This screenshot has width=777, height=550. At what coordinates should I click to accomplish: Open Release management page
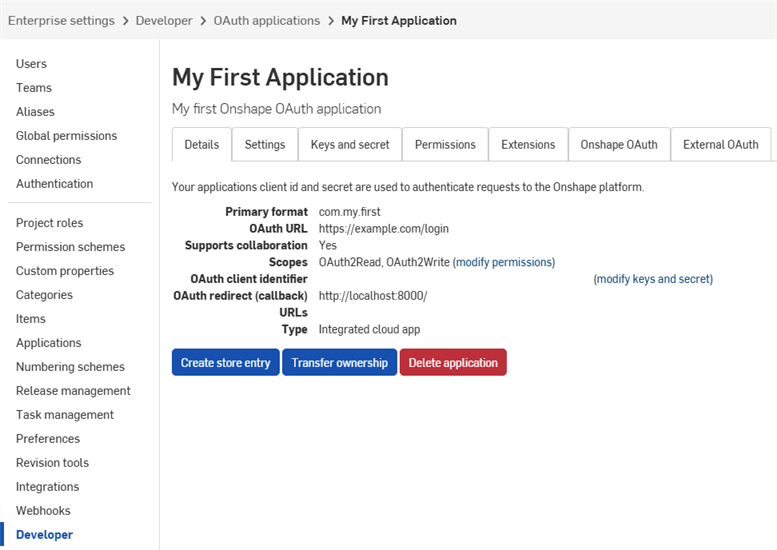tap(73, 391)
